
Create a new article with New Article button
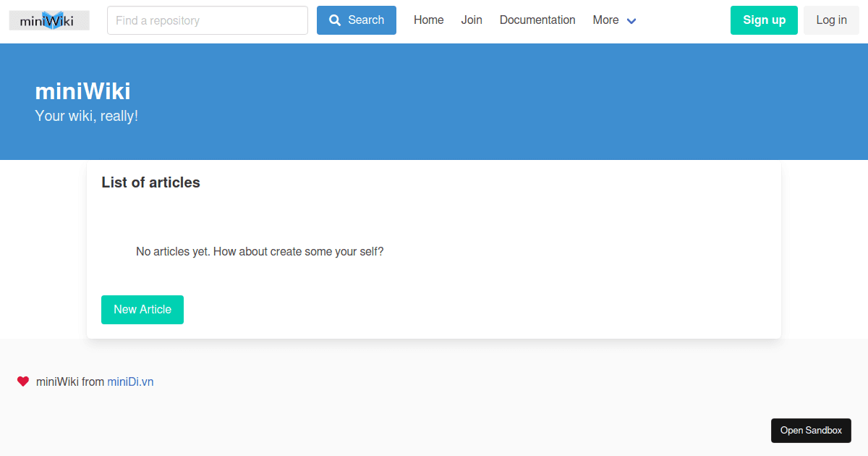click(142, 309)
